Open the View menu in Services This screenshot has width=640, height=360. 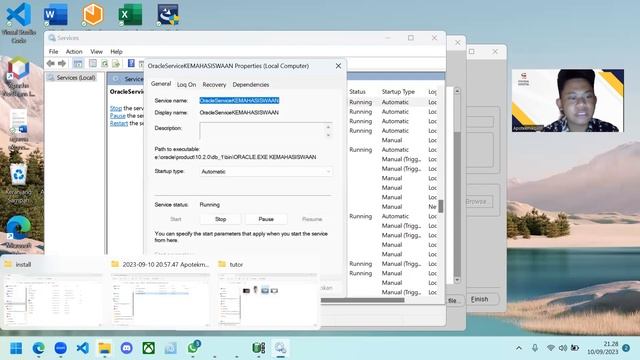(x=97, y=51)
